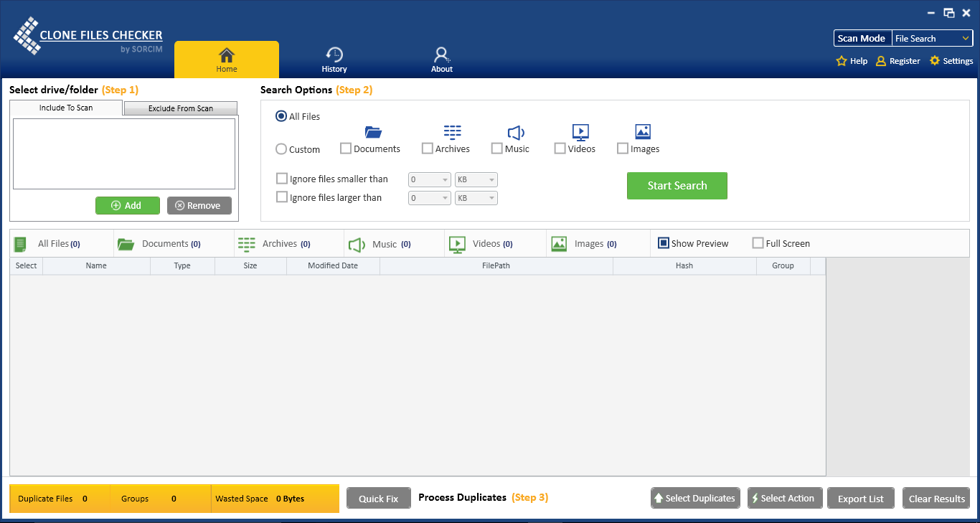Check the Documents checkbox
The height and width of the screenshot is (523, 980).
click(346, 149)
